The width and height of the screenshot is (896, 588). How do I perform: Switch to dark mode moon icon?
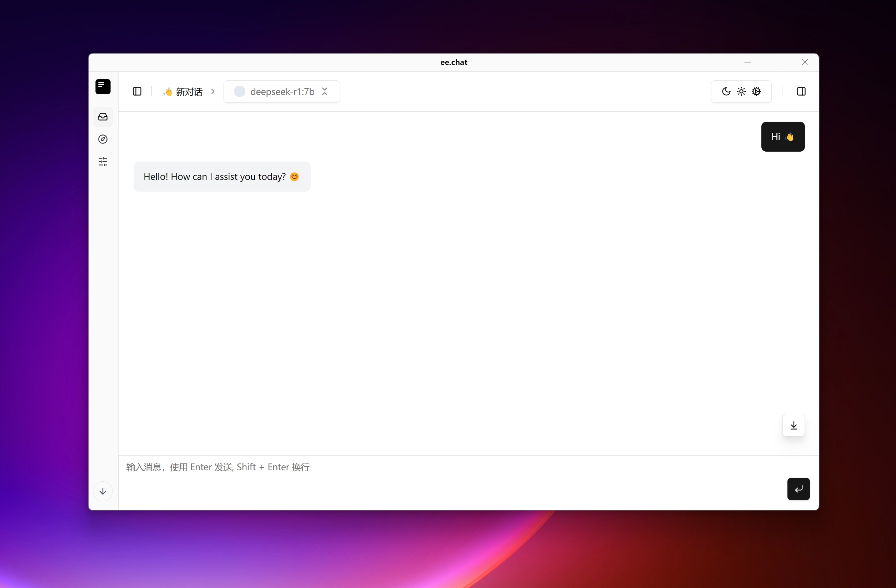(x=726, y=91)
